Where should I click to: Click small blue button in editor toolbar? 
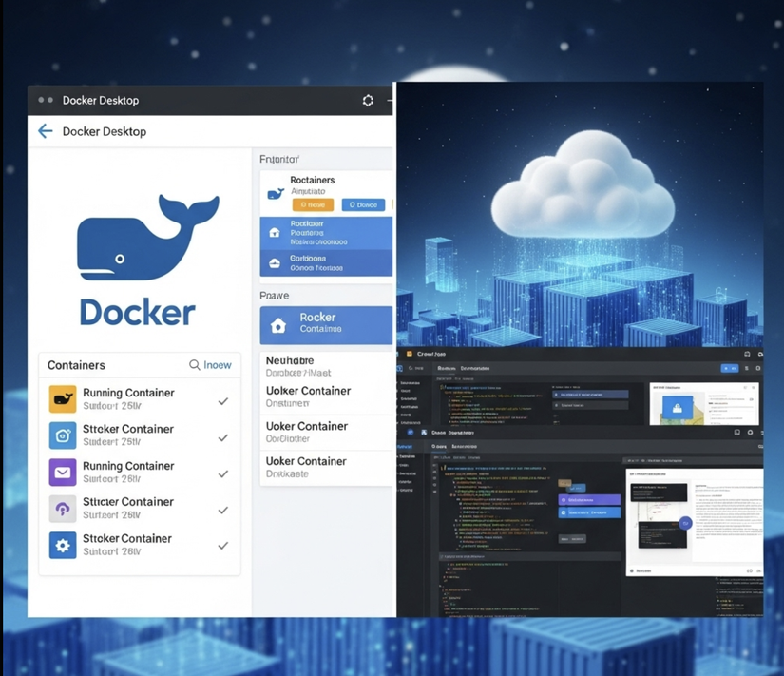point(730,368)
